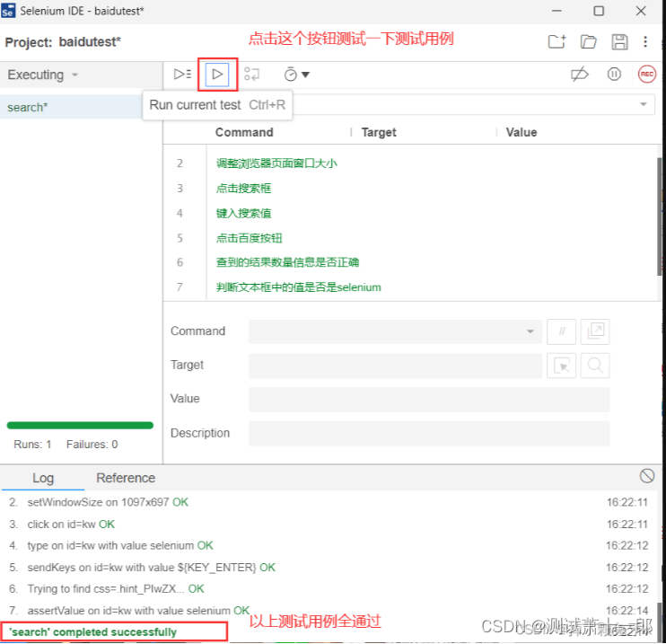Select command row 2 调整浏览器页面窗口大小
666x644 pixels.
410,163
